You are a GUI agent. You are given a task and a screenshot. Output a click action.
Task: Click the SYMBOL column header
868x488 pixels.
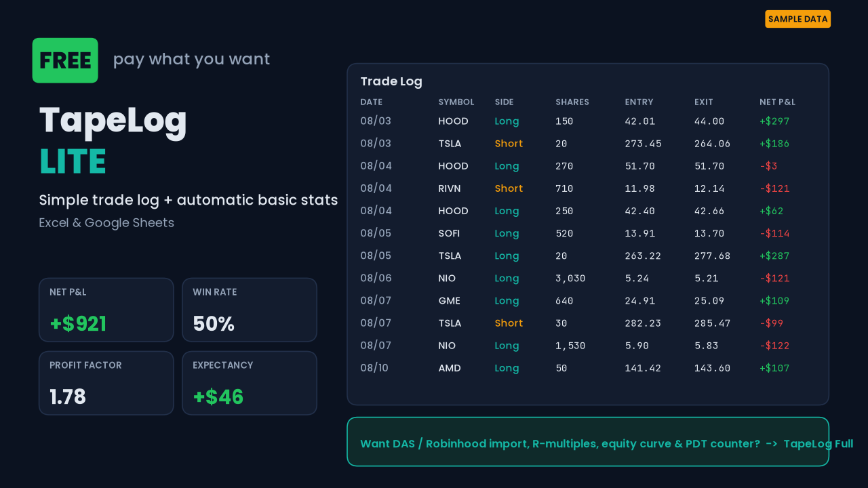point(456,102)
